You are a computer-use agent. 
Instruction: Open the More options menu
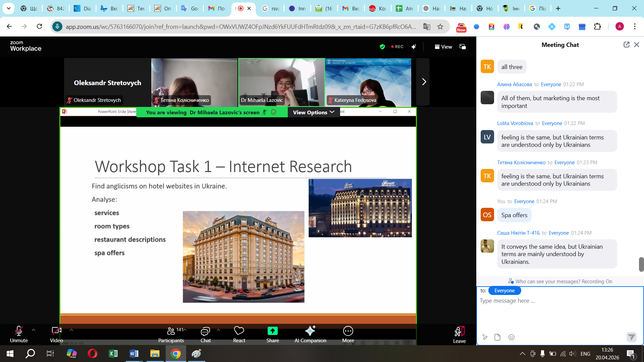tap(348, 331)
